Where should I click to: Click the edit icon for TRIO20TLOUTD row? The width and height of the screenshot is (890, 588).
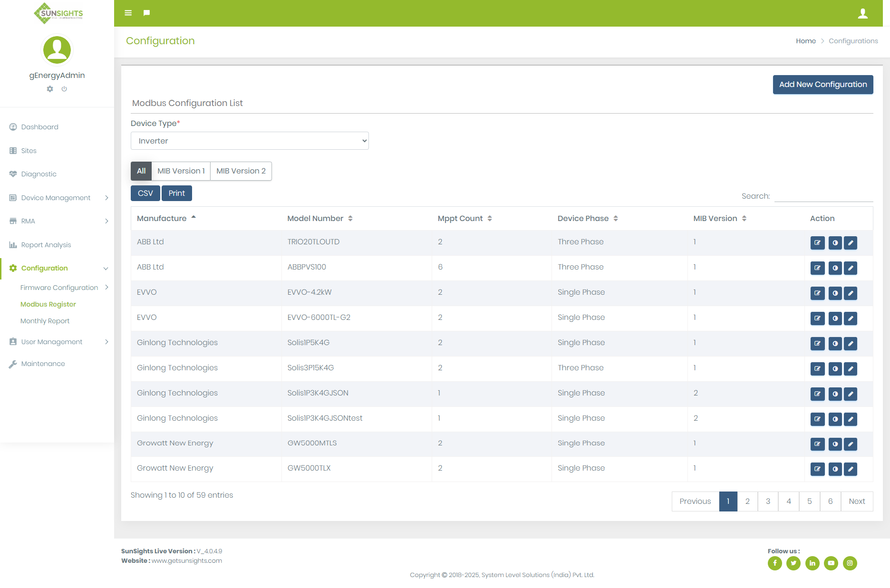coord(817,243)
